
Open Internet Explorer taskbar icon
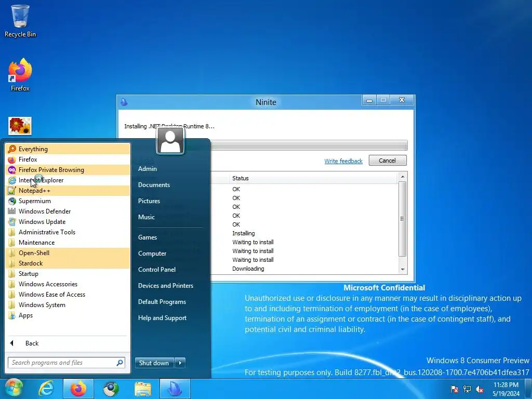(46, 389)
